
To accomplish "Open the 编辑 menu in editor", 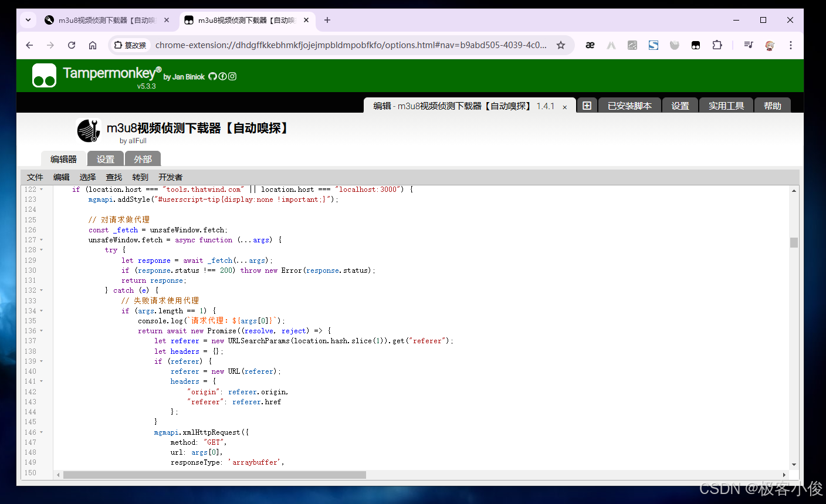I will [62, 177].
